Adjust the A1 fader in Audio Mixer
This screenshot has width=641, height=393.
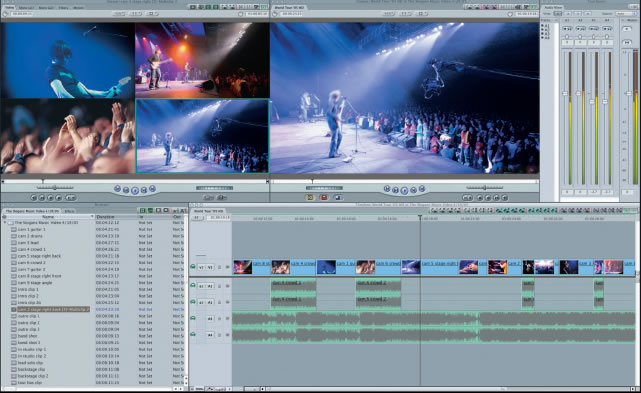click(x=566, y=94)
